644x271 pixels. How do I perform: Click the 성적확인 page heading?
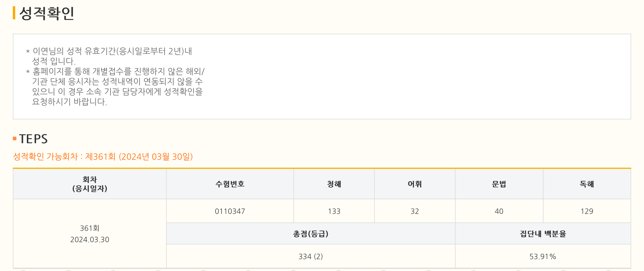click(x=47, y=13)
